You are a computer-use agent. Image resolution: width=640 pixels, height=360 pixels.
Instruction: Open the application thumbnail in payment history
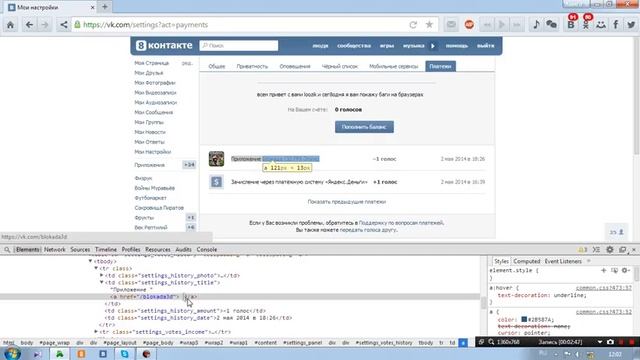click(x=216, y=159)
